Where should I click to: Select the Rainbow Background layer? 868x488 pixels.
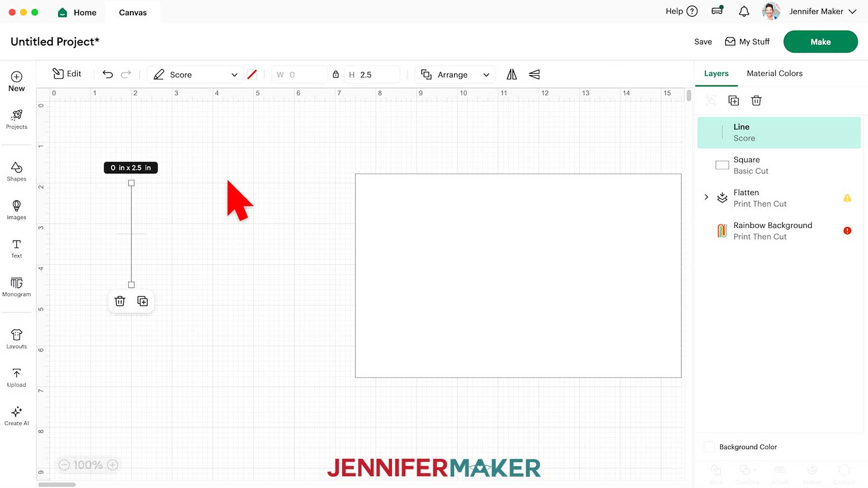(779, 231)
